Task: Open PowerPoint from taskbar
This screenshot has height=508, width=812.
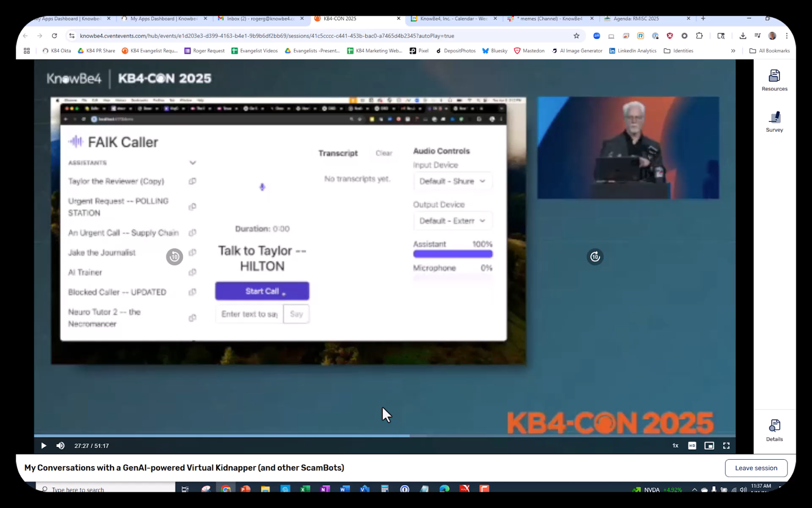Action: point(246,489)
